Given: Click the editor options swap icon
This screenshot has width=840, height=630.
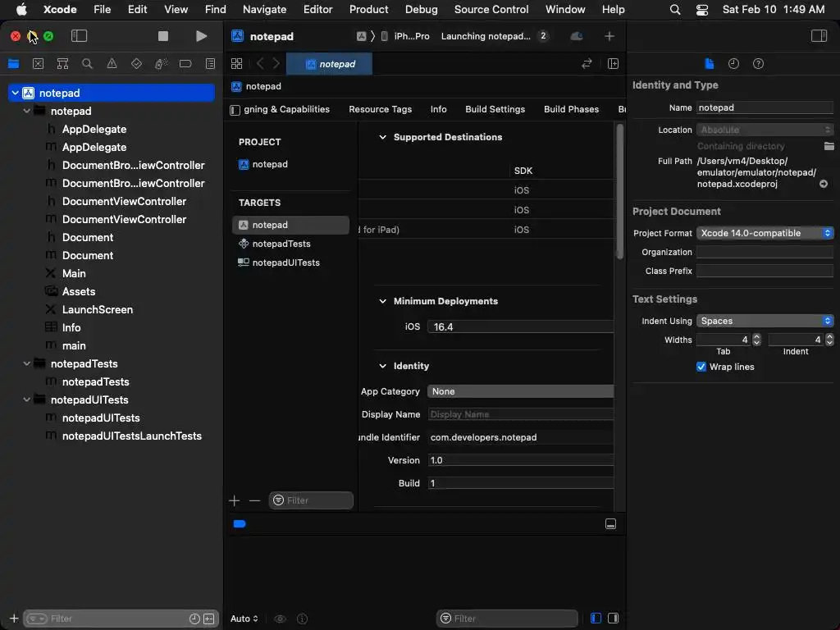Looking at the screenshot, I should [587, 64].
